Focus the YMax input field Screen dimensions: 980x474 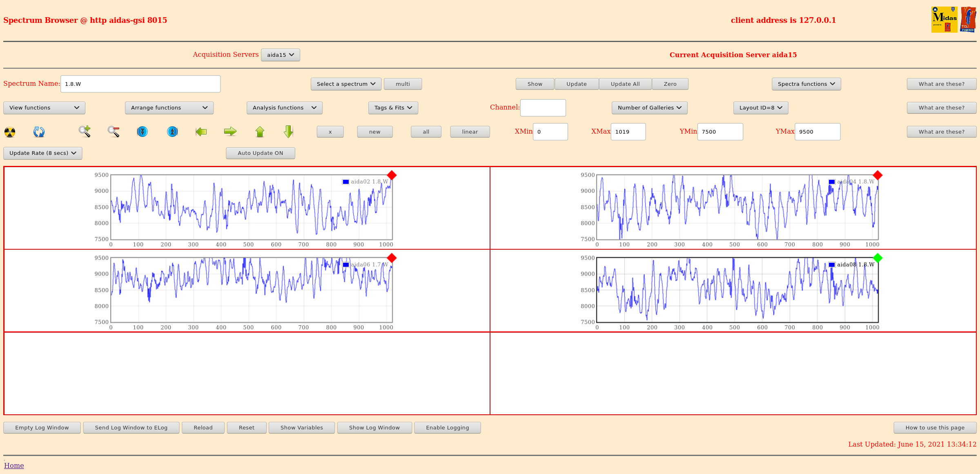(817, 132)
